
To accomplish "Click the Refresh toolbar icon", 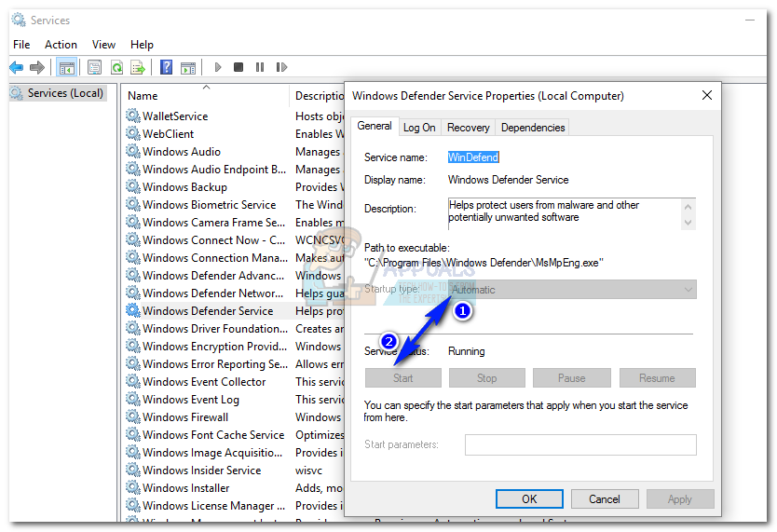I will (x=117, y=67).
